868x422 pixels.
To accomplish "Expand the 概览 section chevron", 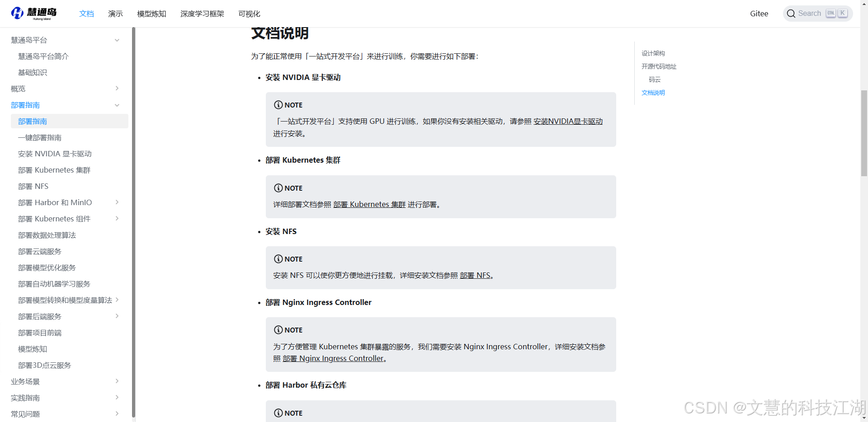I will tap(117, 89).
